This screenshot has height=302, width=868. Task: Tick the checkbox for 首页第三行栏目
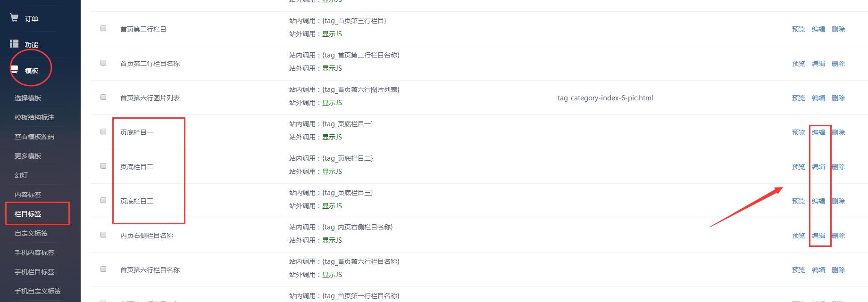[103, 28]
